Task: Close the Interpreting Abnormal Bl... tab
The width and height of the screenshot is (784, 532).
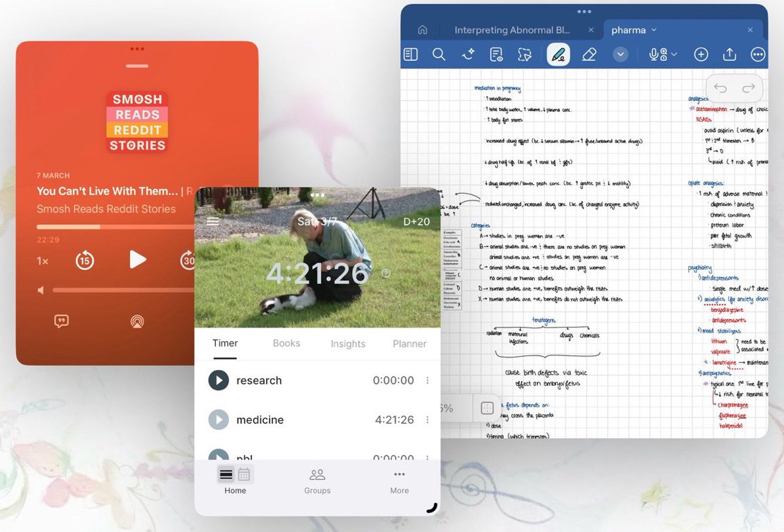Action: point(591,30)
